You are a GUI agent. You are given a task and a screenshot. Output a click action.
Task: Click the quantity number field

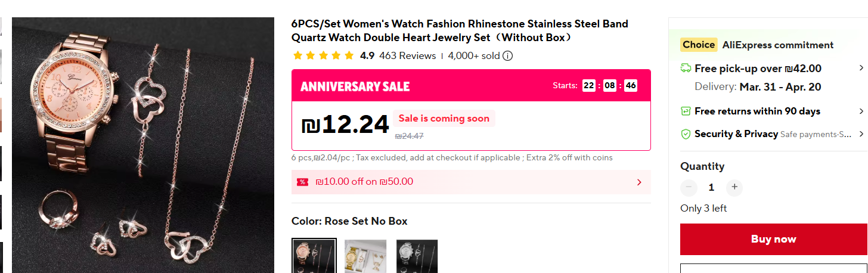(711, 188)
